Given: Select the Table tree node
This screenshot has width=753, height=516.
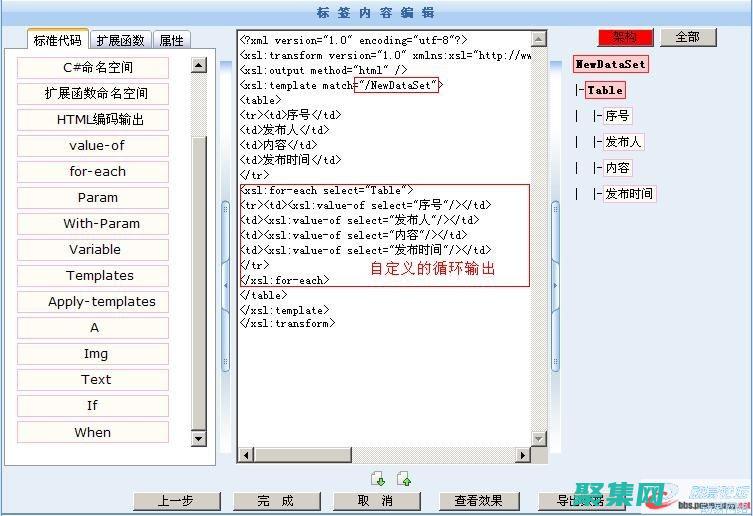Looking at the screenshot, I should pyautogui.click(x=605, y=90).
